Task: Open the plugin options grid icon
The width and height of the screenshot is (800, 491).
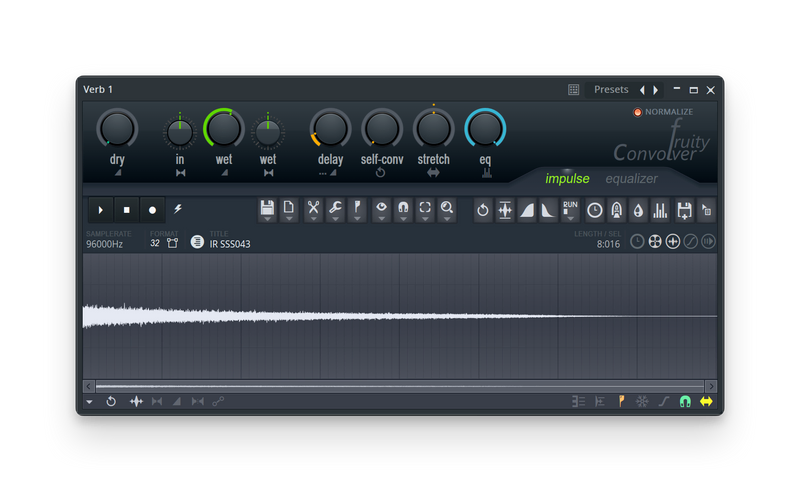Action: pyautogui.click(x=573, y=90)
